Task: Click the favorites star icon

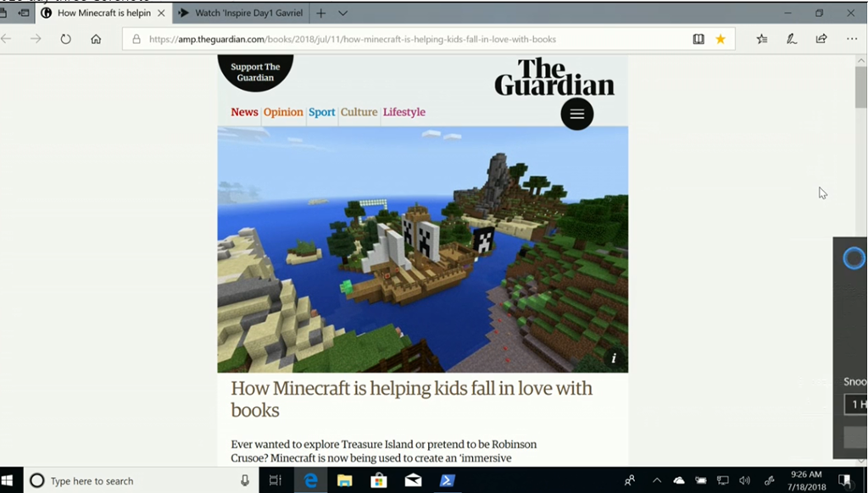Action: click(x=721, y=39)
